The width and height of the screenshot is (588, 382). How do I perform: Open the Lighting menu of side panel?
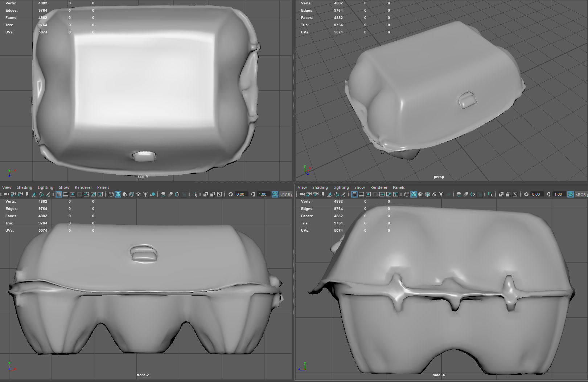coord(341,187)
